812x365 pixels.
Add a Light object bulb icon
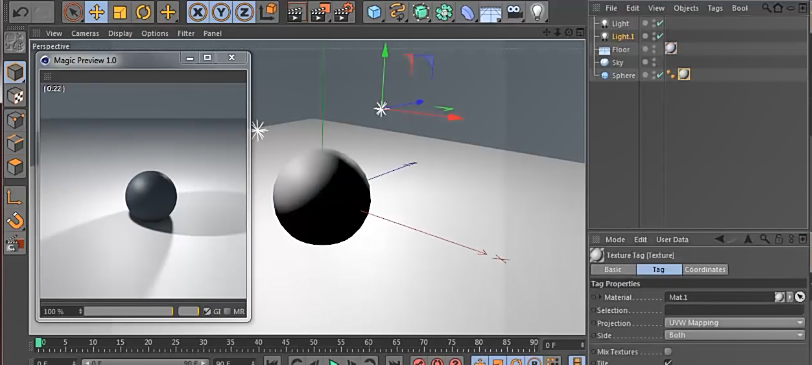pos(538,12)
